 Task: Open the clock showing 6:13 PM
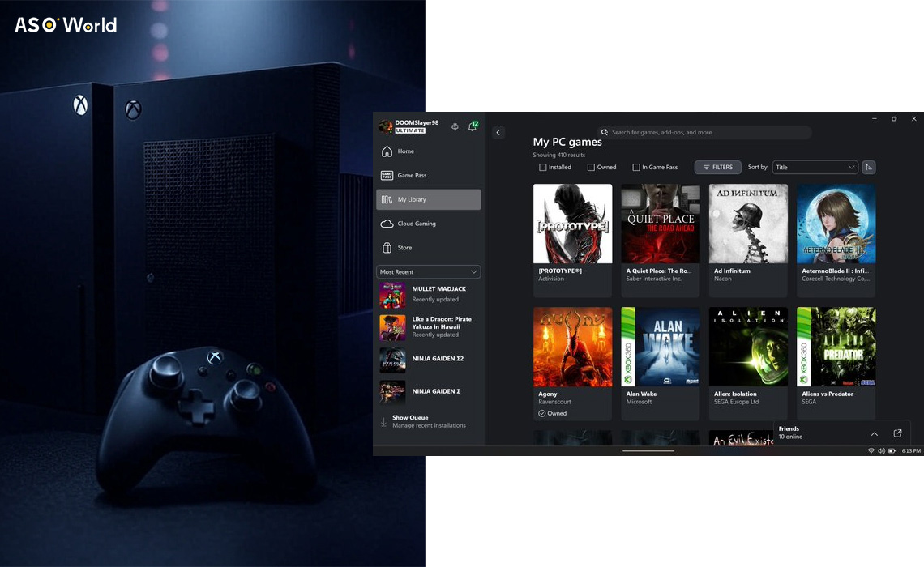coord(911,451)
